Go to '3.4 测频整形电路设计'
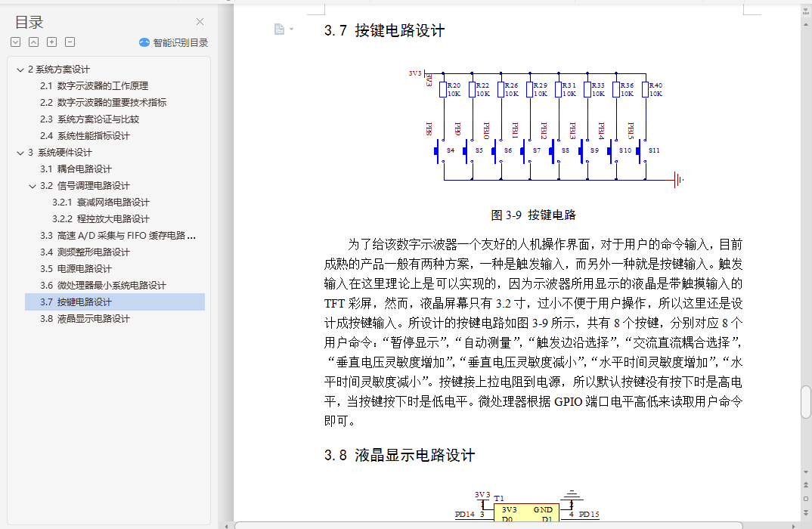This screenshot has height=529, width=812. click(85, 252)
